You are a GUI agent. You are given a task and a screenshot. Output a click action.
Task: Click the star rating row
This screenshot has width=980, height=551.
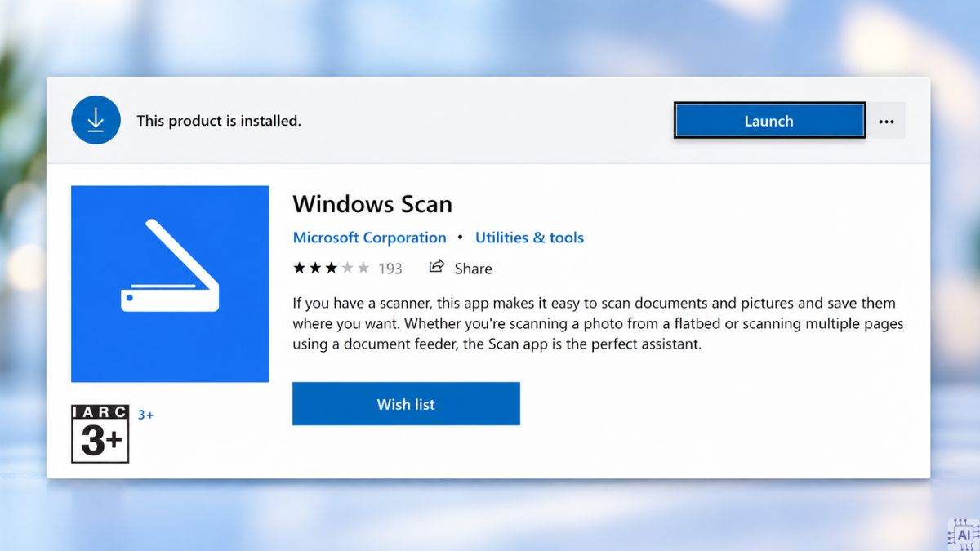[331, 268]
